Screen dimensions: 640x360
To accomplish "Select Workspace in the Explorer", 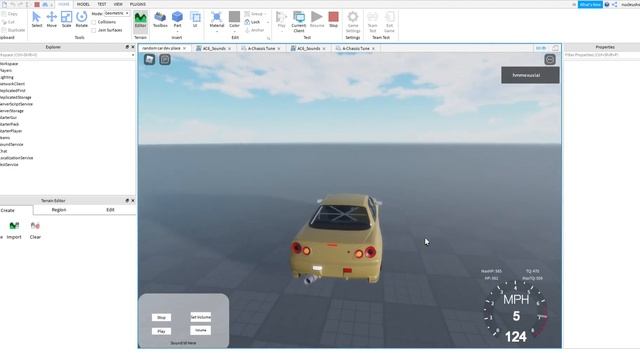I will (9, 64).
